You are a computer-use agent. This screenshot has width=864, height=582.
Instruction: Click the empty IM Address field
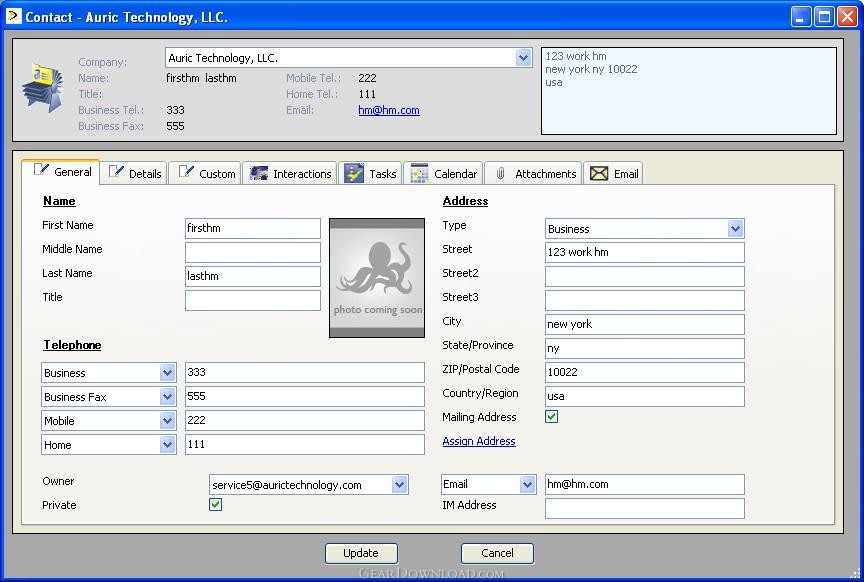coord(645,508)
